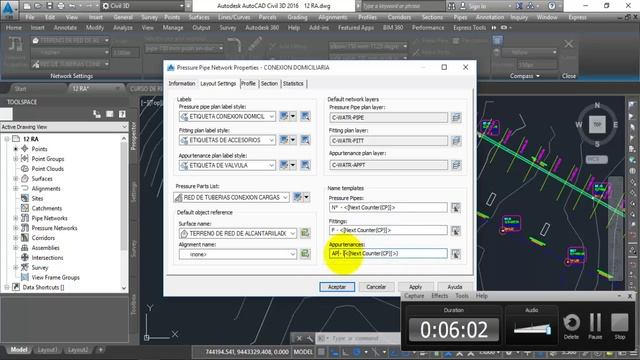The image size is (640, 360).
Task: Open pressure pipe plan label style dropdown
Action: [x=271, y=117]
